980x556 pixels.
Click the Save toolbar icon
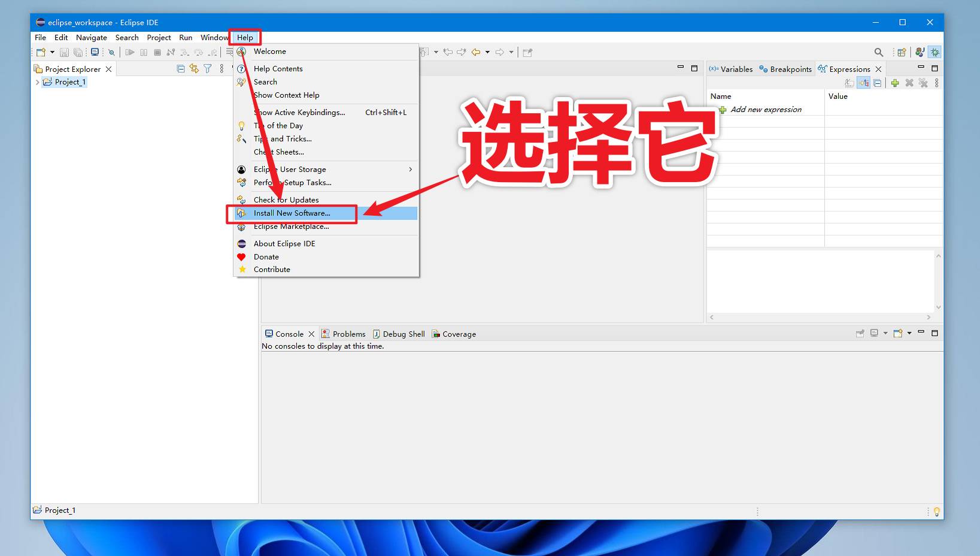(x=64, y=52)
